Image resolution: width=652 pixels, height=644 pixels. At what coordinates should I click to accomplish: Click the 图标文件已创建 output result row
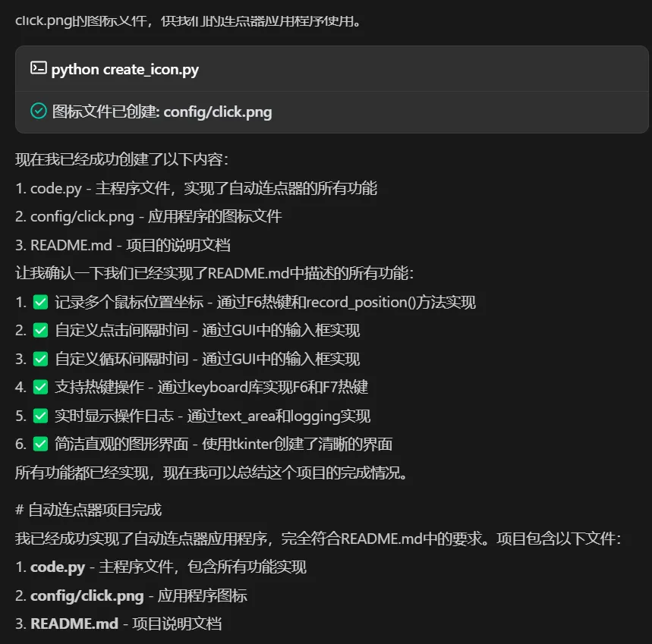point(162,112)
